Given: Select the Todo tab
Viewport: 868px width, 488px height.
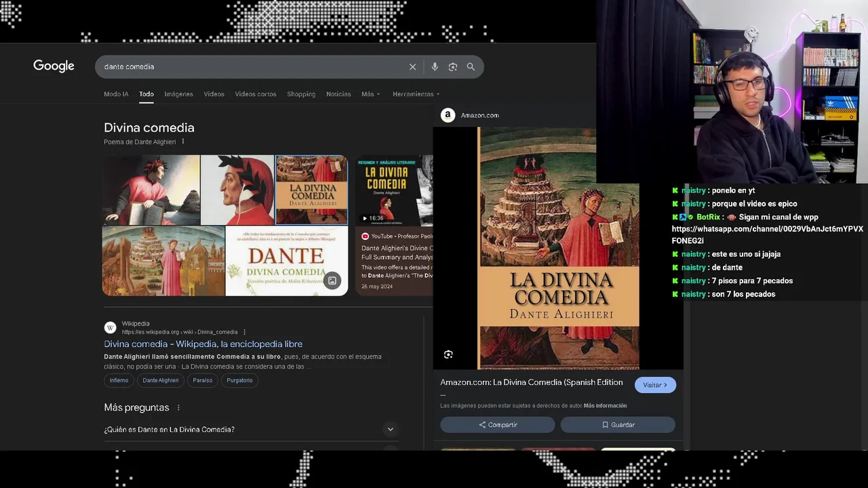Looking at the screenshot, I should click(x=146, y=94).
